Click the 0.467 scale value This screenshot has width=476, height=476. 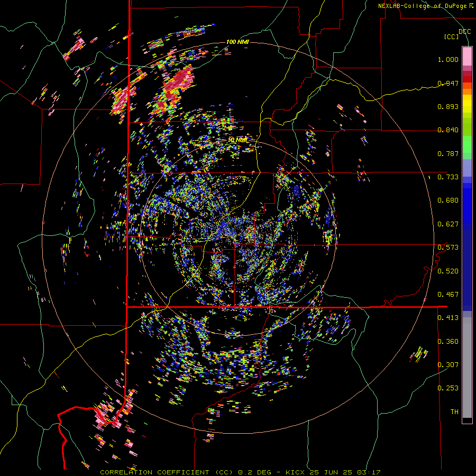coord(448,295)
